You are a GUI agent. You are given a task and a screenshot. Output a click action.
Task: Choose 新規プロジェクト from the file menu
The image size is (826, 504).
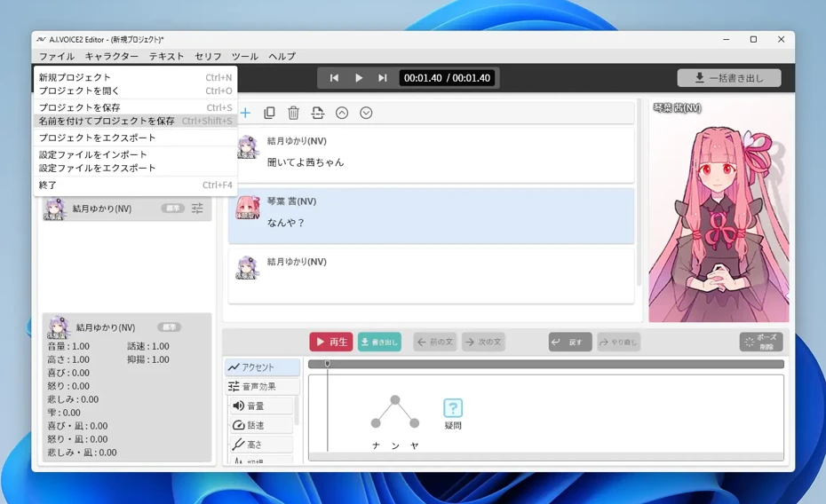[x=135, y=77]
